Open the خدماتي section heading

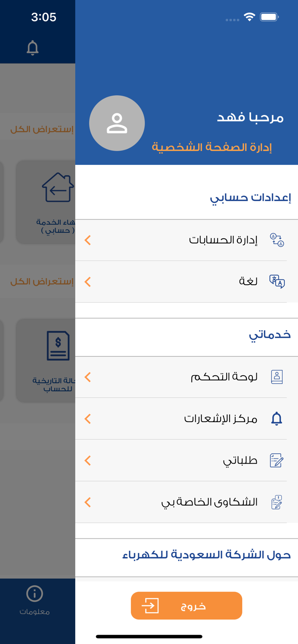270,336
